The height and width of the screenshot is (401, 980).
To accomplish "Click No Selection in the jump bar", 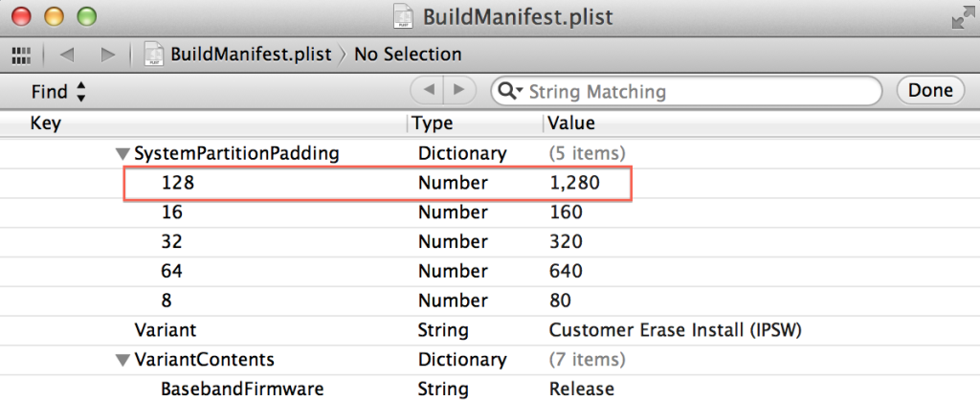I will (408, 55).
